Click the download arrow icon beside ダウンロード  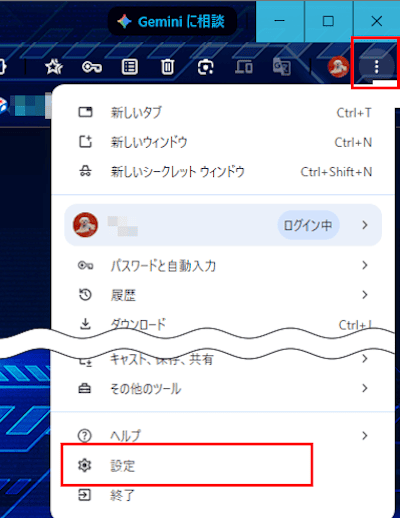pyautogui.click(x=85, y=324)
